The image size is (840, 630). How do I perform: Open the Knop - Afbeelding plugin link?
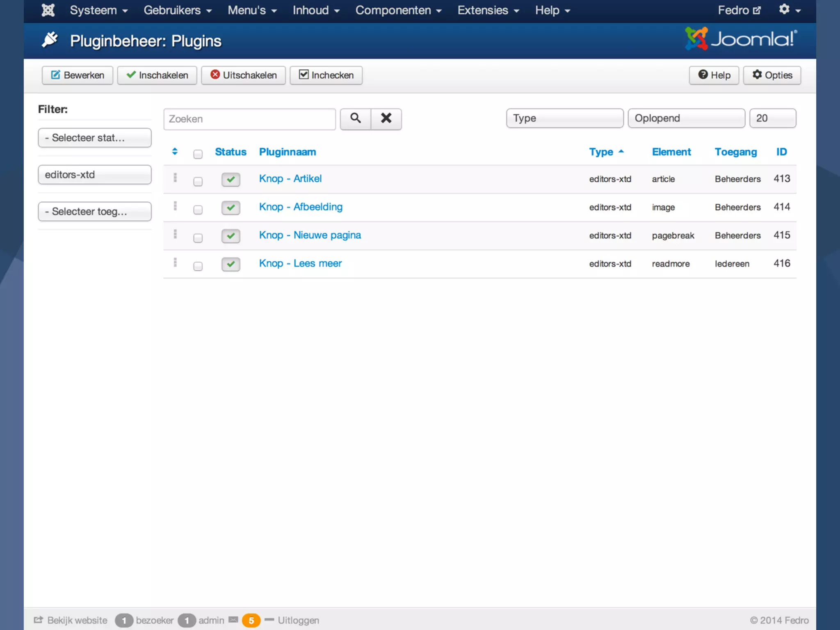(x=301, y=207)
